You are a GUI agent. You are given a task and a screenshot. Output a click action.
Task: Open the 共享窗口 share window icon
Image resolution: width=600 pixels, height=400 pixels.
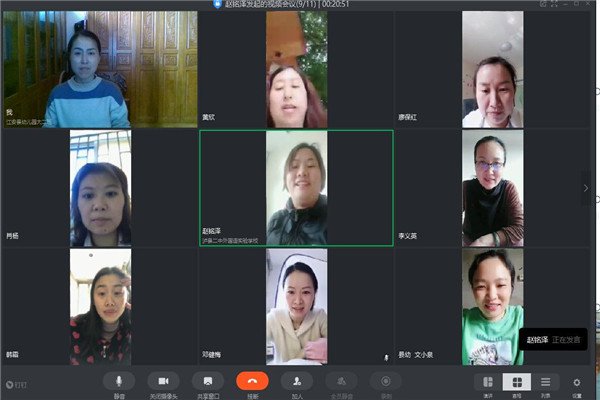click(x=208, y=381)
